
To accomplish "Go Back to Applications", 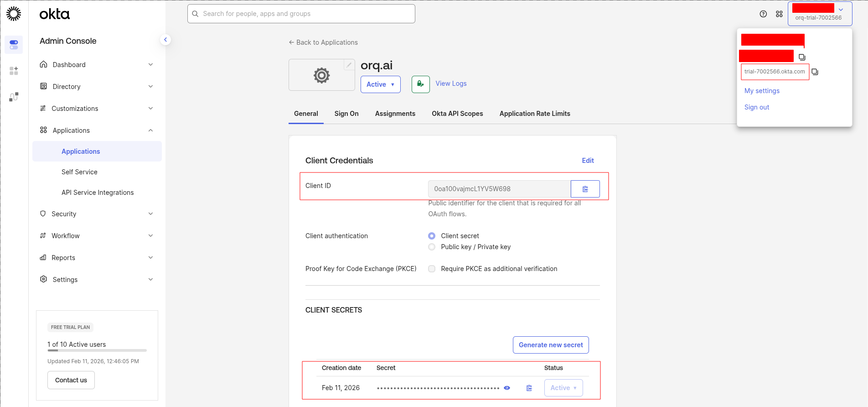I will coord(323,42).
